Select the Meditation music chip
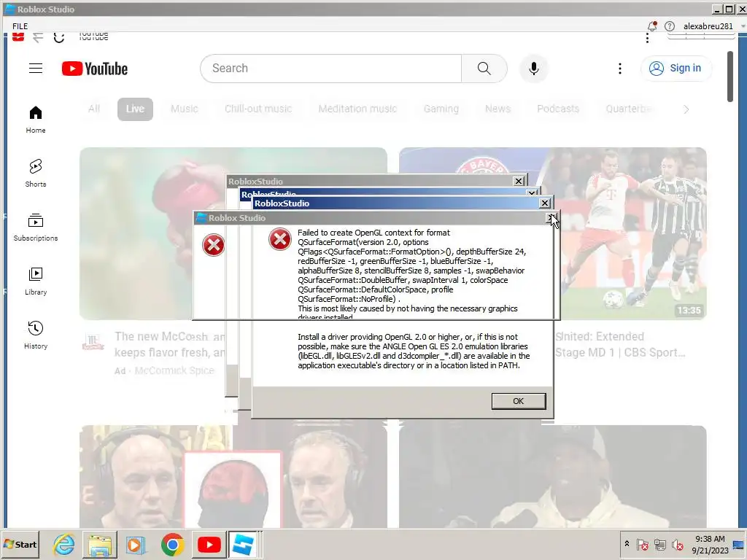 tap(357, 109)
